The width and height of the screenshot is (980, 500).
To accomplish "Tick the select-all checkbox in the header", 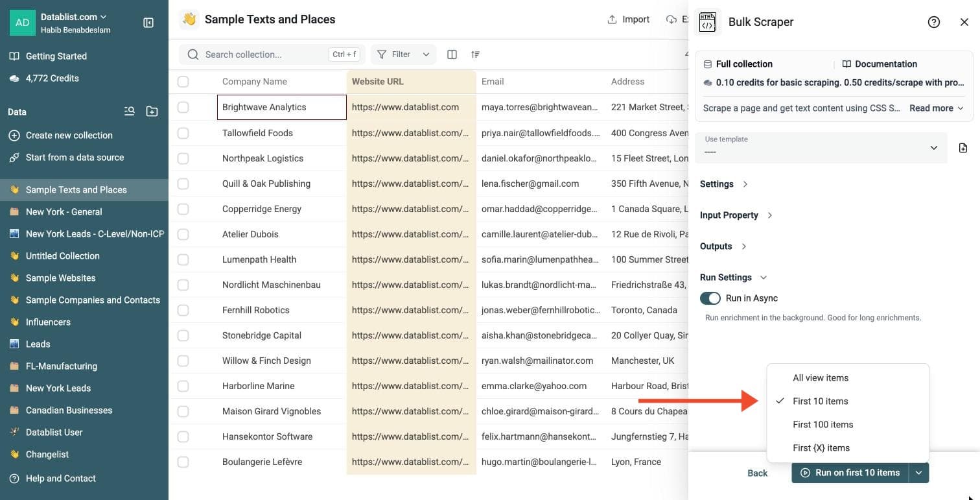I will (183, 82).
